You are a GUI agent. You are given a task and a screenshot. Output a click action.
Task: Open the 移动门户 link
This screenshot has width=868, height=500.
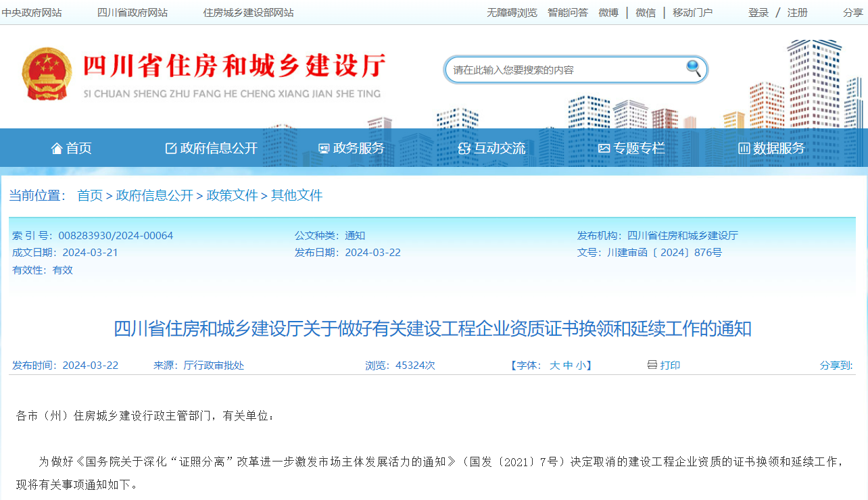point(692,13)
